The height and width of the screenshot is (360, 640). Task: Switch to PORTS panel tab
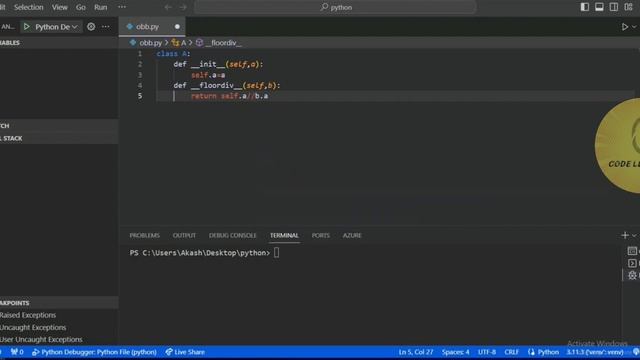click(320, 236)
